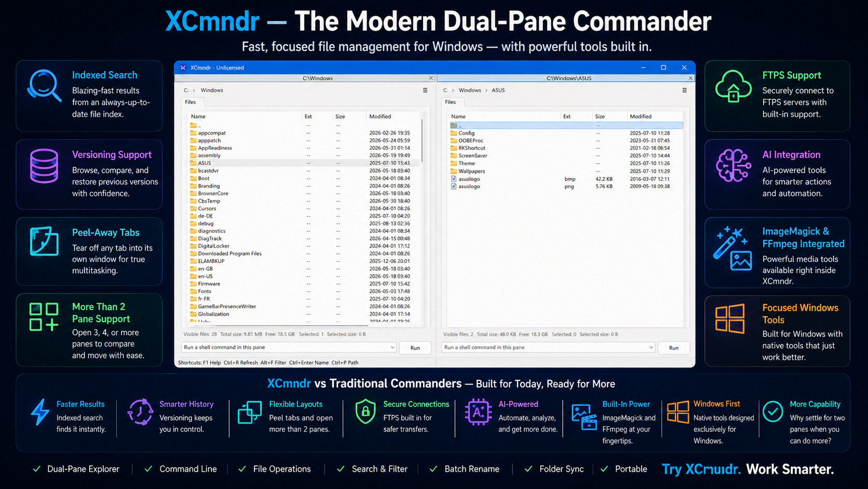The image size is (868, 489).
Task: Click the XCmndr app icon in title bar
Action: coord(183,68)
